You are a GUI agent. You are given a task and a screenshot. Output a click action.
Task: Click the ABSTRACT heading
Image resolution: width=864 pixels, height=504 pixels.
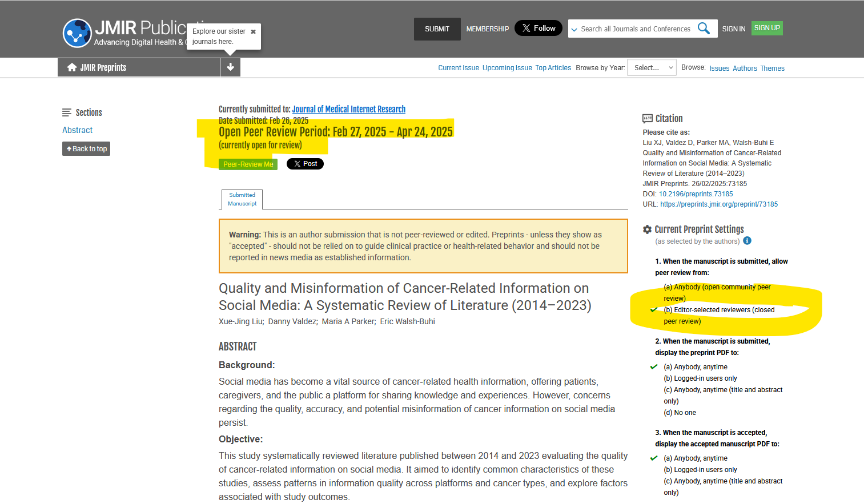tap(238, 346)
